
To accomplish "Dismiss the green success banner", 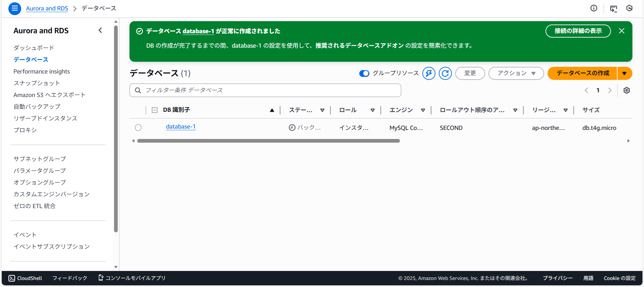I will [x=622, y=31].
